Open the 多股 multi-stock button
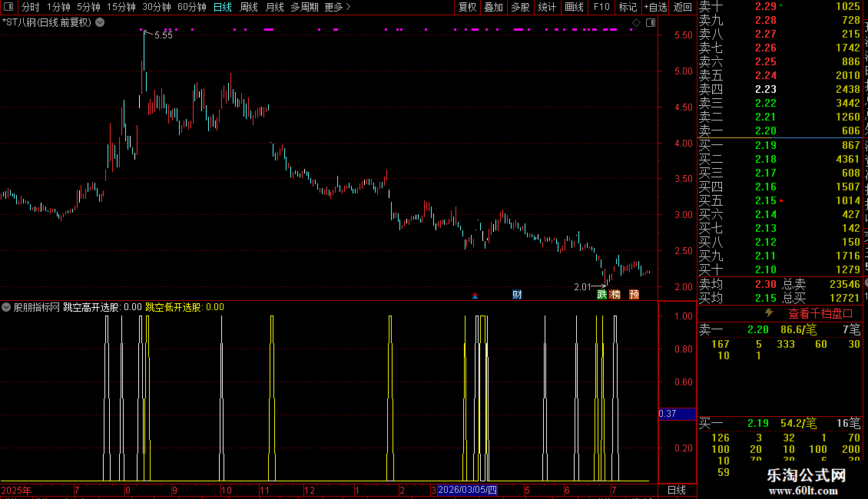Screen dimensions: 868x499 click(x=520, y=7)
